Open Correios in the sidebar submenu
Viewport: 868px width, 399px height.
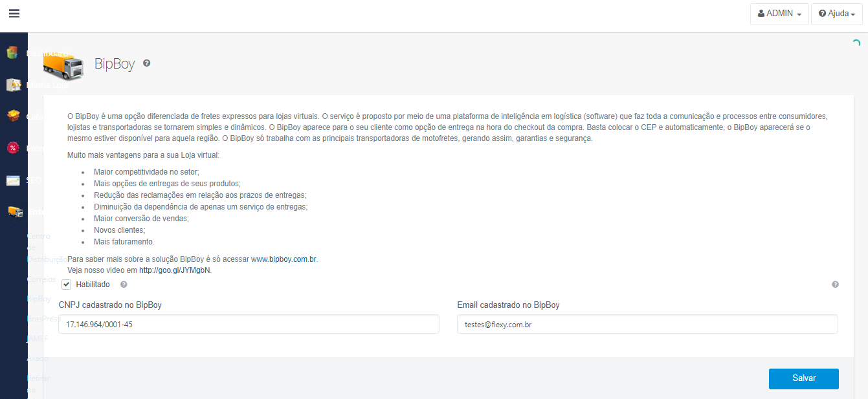click(x=41, y=279)
